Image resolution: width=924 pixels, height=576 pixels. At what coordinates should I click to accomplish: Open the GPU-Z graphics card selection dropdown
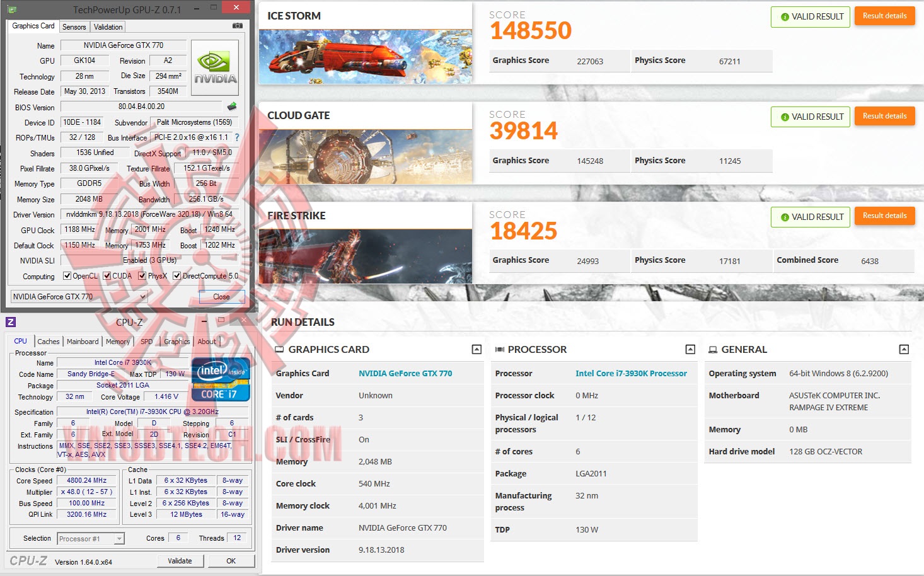pos(79,297)
